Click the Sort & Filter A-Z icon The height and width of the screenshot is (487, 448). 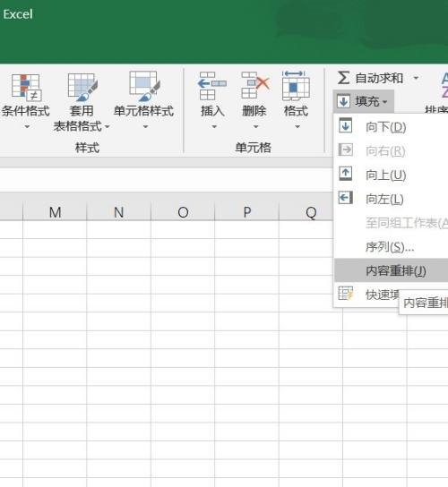click(444, 85)
